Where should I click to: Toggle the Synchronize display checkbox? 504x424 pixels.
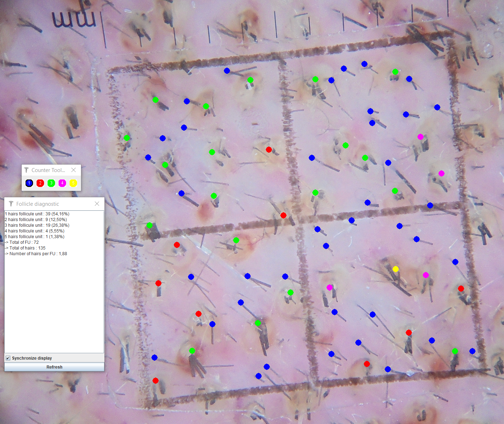click(x=8, y=358)
